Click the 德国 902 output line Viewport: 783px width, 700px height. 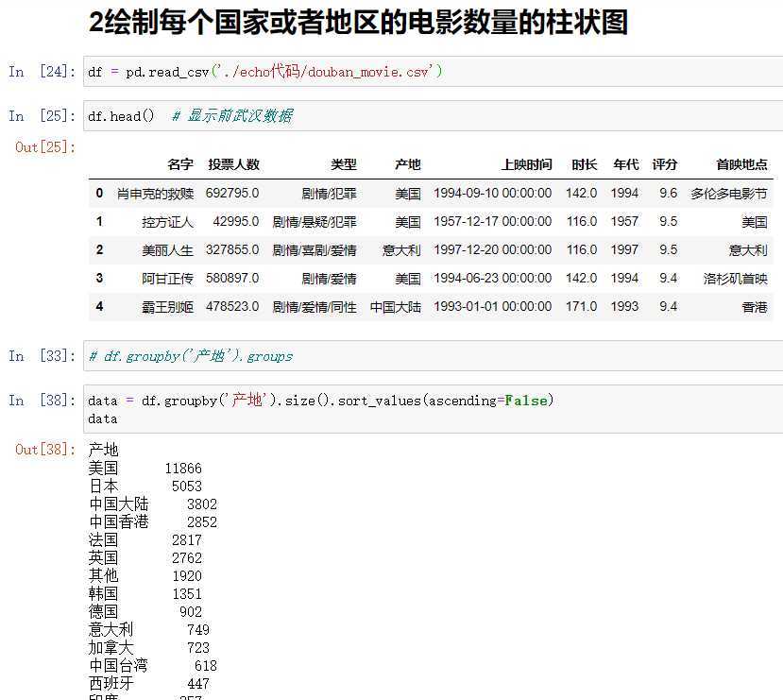click(145, 611)
